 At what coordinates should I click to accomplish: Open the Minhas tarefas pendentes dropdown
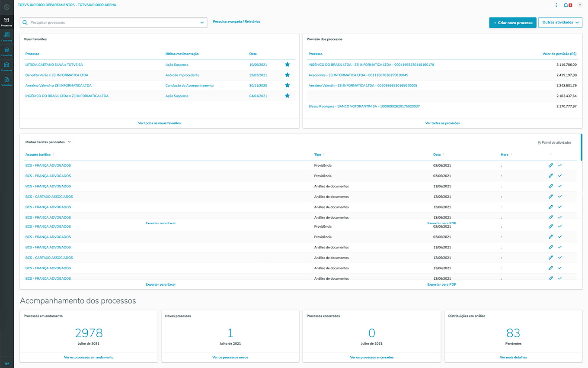(x=69, y=142)
